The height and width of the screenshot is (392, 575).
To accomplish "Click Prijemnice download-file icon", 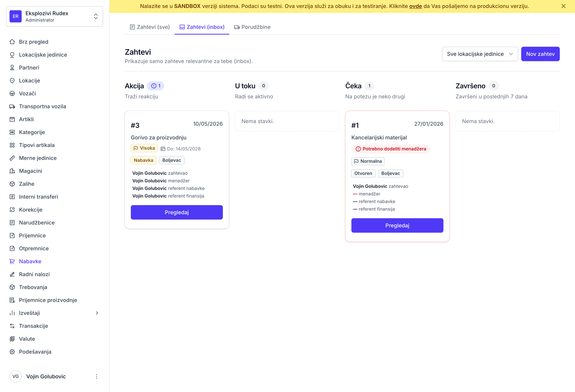I will (12, 236).
